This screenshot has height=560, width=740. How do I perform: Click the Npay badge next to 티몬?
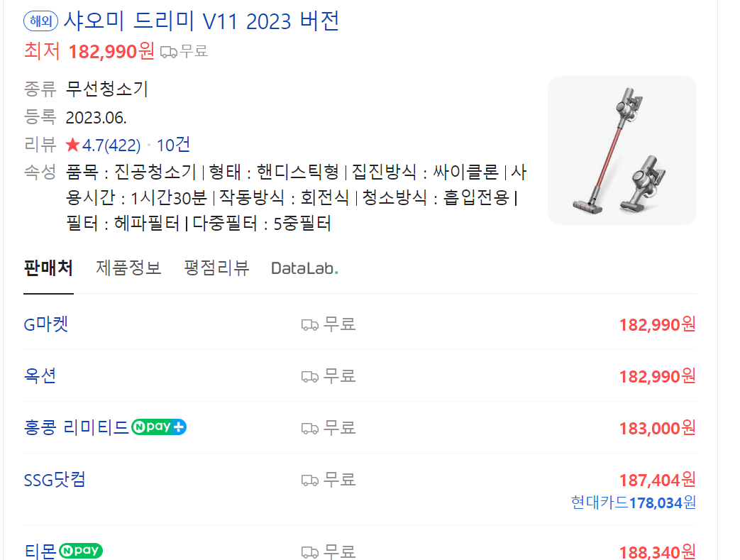tap(81, 551)
